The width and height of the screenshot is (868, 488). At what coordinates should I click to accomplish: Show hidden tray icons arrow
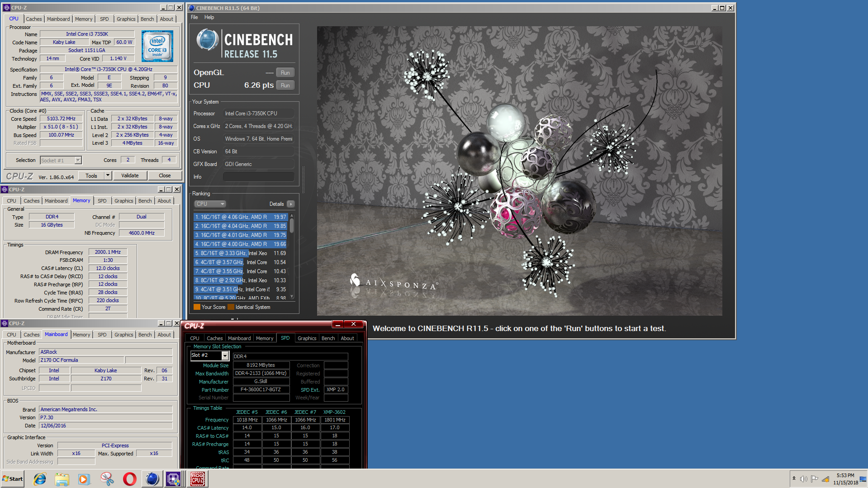point(794,479)
